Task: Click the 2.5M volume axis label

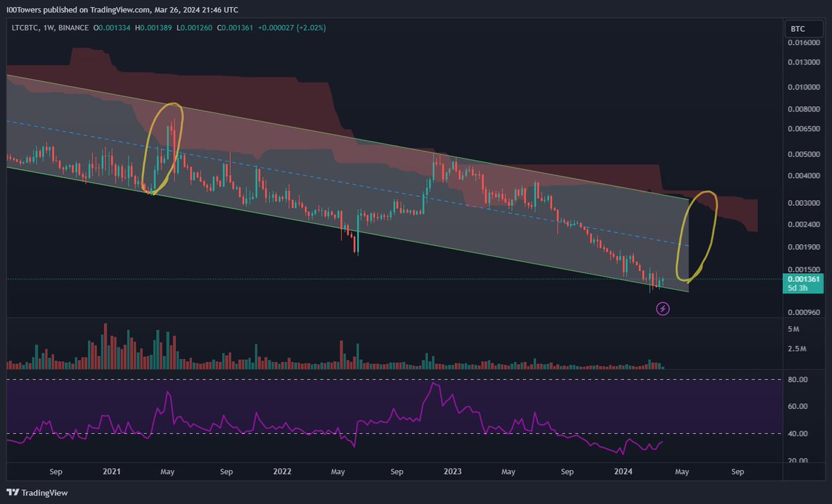Action: click(798, 348)
